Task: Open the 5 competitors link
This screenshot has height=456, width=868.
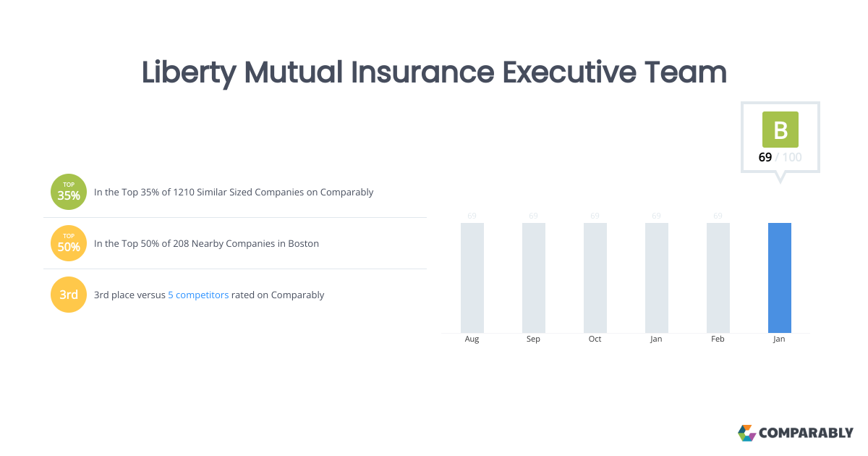Action: point(198,295)
